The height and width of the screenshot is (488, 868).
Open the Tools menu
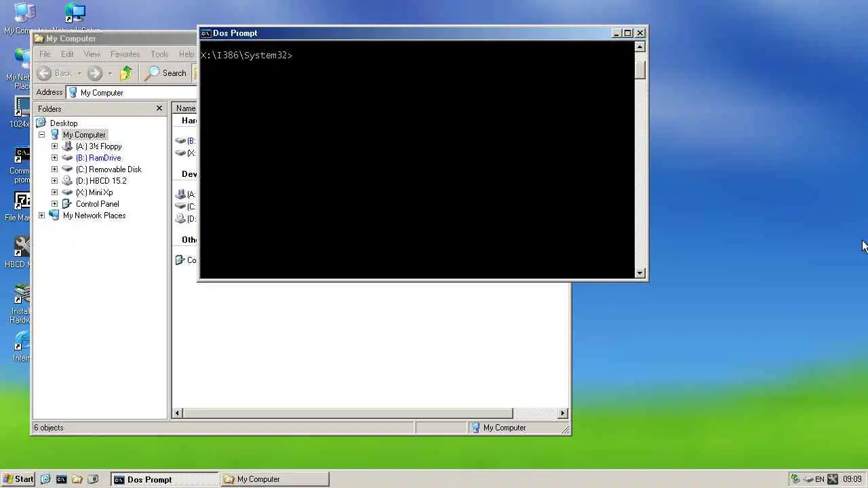pyautogui.click(x=159, y=54)
